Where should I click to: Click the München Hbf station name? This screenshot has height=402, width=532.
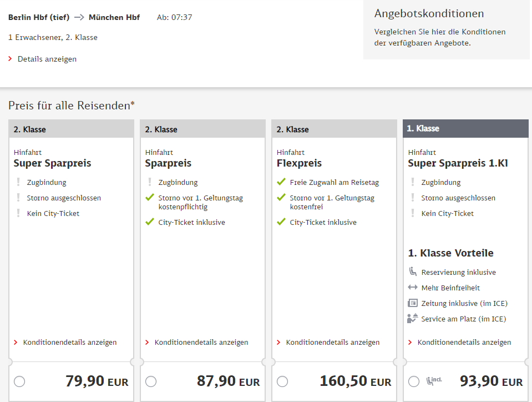click(x=114, y=17)
